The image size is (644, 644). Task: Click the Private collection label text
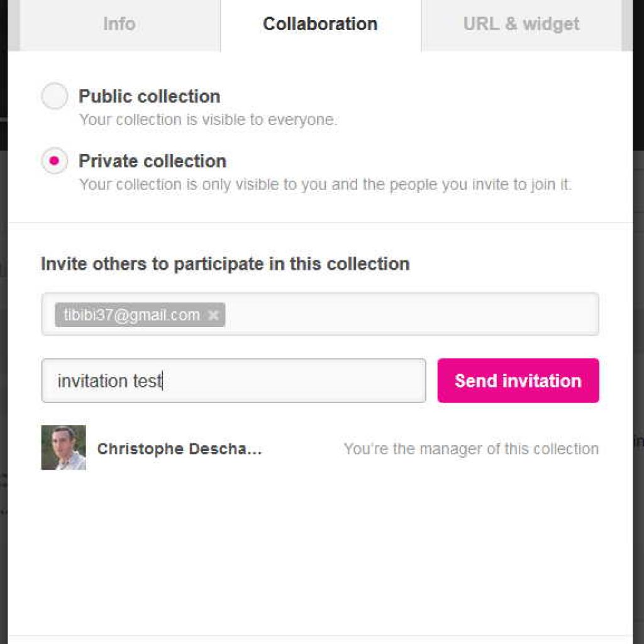(x=152, y=161)
